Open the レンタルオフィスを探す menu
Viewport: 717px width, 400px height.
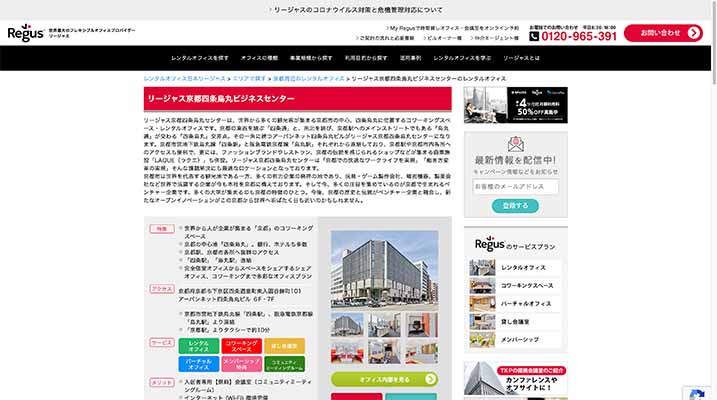point(181,59)
